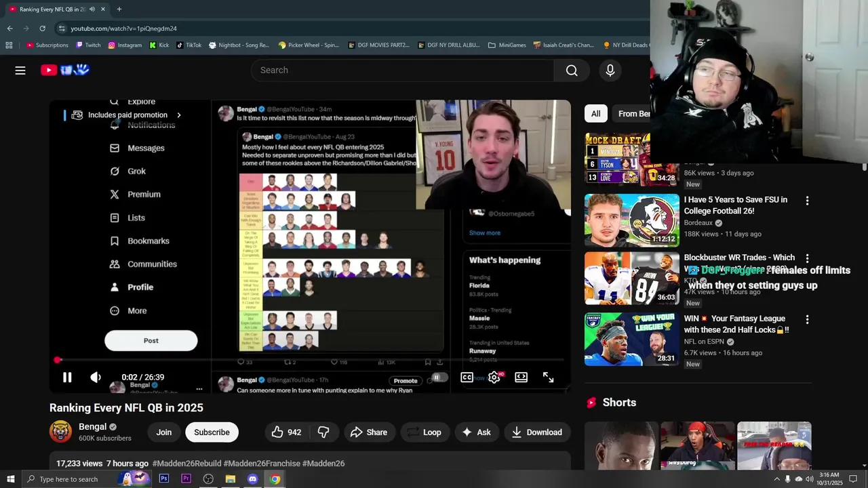Open options menu for Fantasy League video
Image resolution: width=868 pixels, height=488 pixels.
[x=807, y=319]
